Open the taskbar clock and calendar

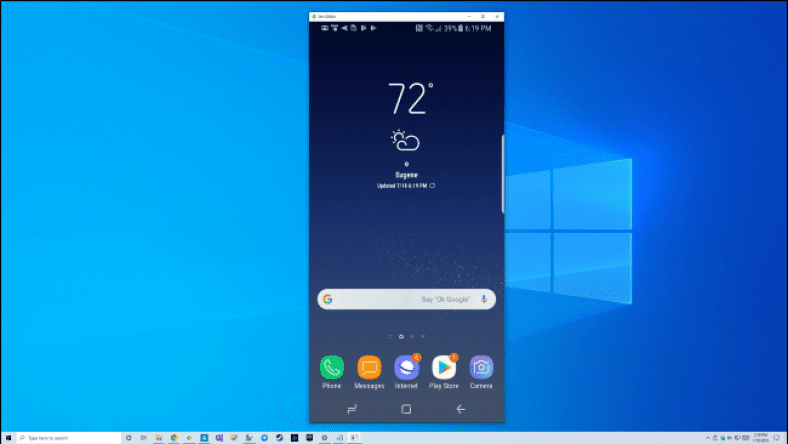tap(761, 438)
